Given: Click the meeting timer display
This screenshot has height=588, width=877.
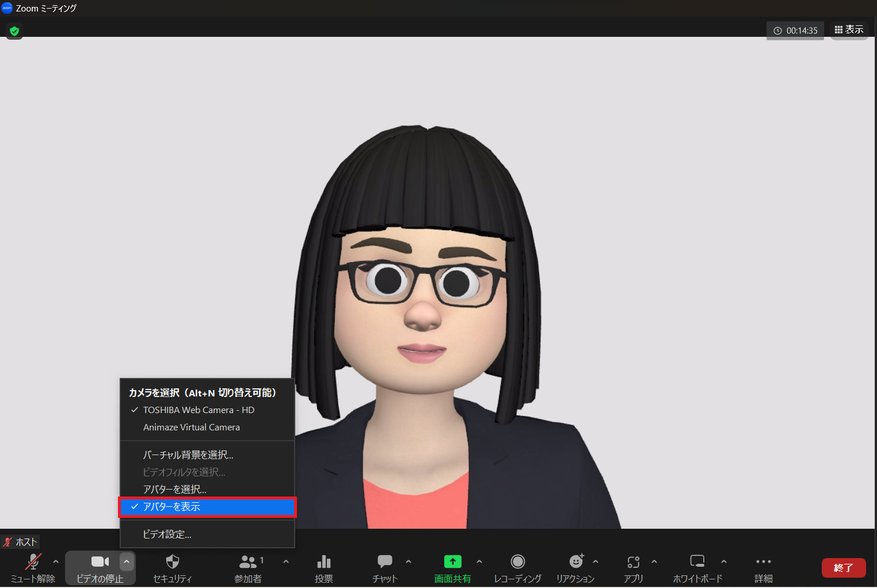Looking at the screenshot, I should tap(795, 30).
